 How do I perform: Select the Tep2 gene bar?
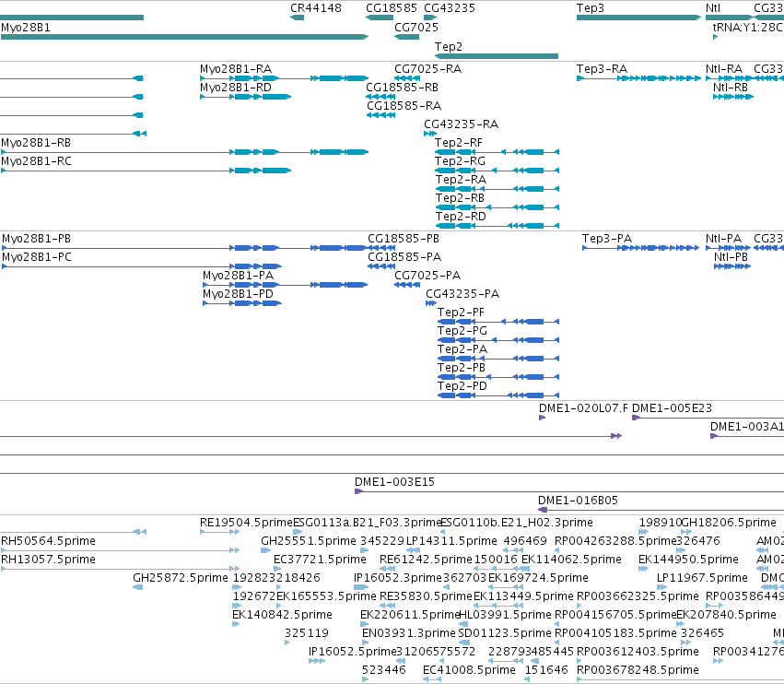coord(496,56)
